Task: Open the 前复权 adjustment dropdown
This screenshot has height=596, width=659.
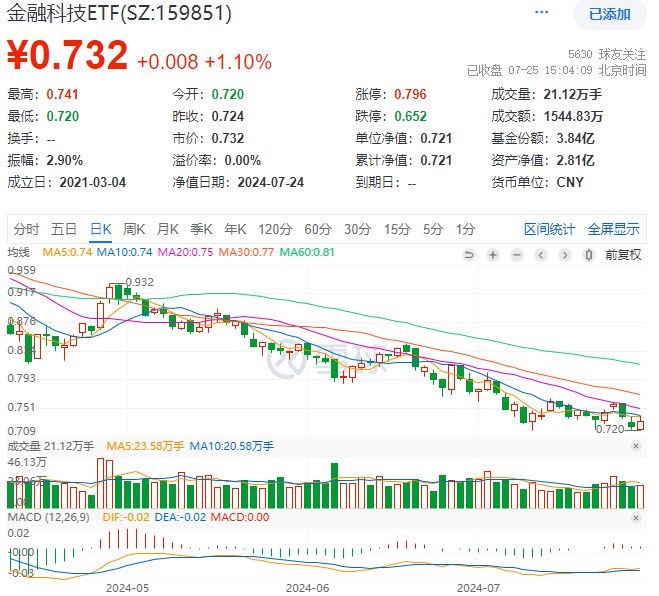Action: (x=623, y=255)
